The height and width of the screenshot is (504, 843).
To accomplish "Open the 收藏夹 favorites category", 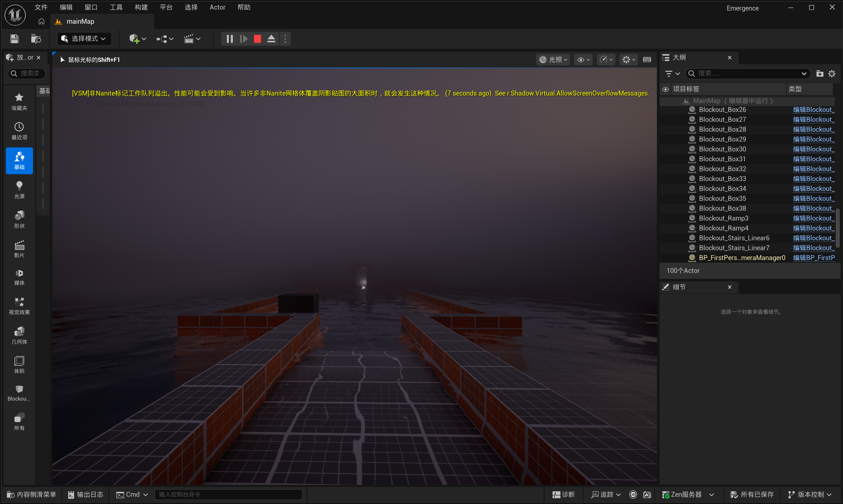I will click(19, 101).
